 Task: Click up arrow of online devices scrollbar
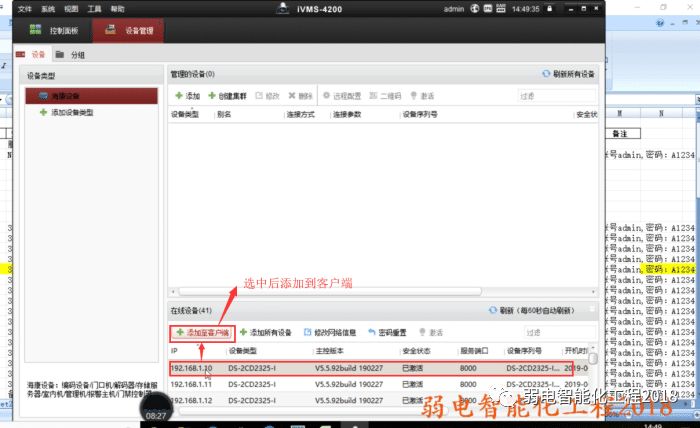tap(593, 347)
